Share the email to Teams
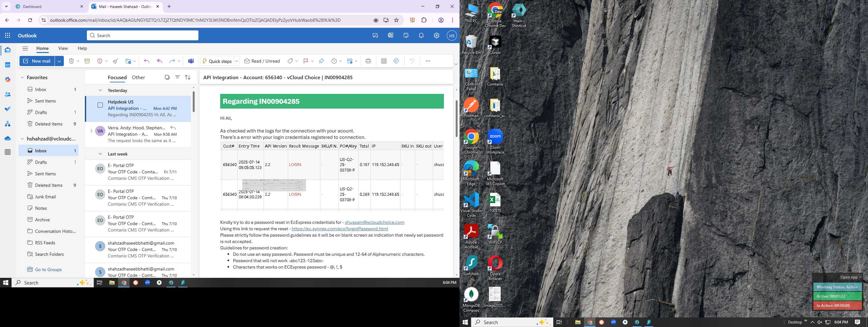Image resolution: width=868 pixels, height=327 pixels. pos(191,61)
